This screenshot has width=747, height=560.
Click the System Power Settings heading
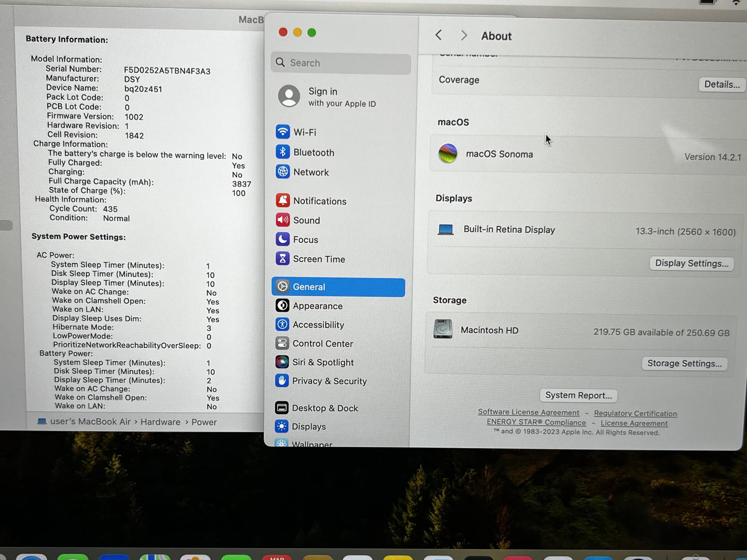pos(78,236)
